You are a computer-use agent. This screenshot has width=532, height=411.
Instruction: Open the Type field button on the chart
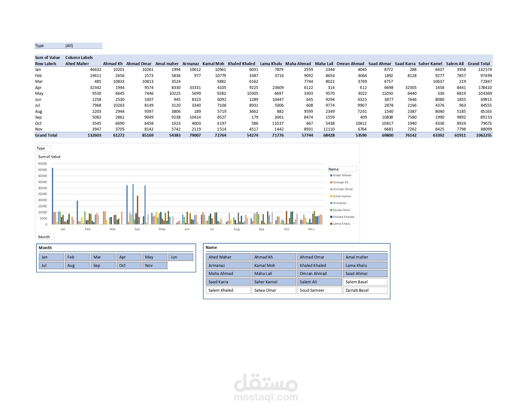44,148
